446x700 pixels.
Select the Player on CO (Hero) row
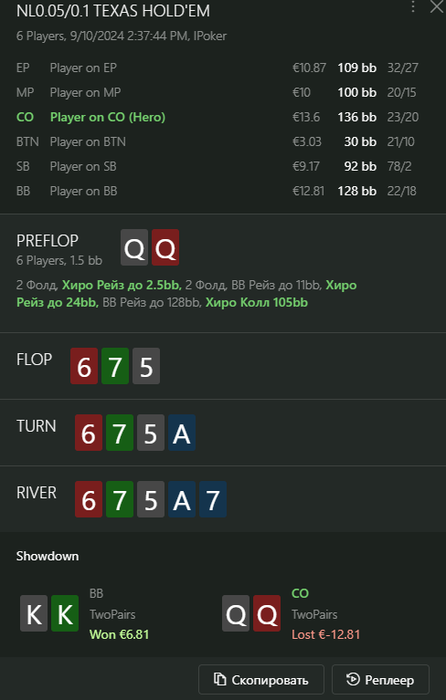[217, 117]
